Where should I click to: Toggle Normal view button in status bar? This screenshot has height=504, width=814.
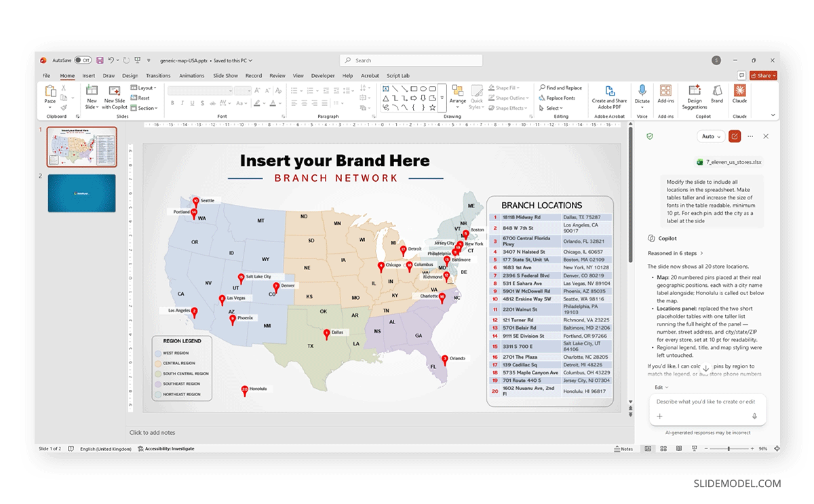[648, 448]
